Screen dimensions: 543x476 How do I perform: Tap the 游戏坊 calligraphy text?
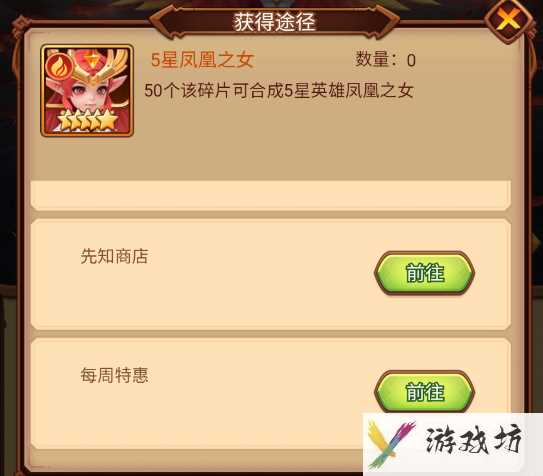474,440
